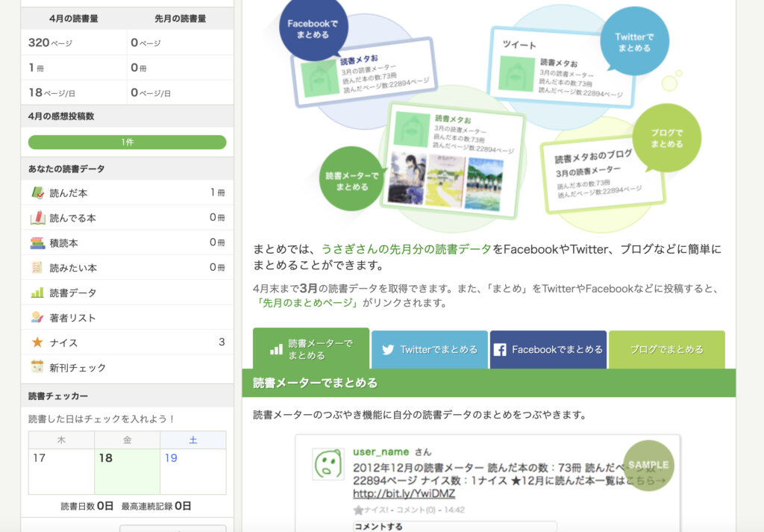The image size is (764, 532).
Task: Click the 320ページ monthly value
Action: pos(50,43)
